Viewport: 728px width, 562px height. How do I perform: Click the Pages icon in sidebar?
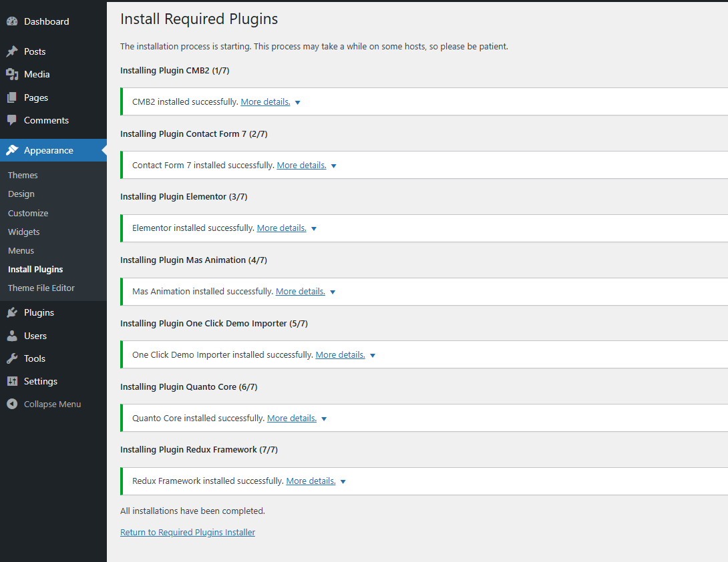point(12,97)
